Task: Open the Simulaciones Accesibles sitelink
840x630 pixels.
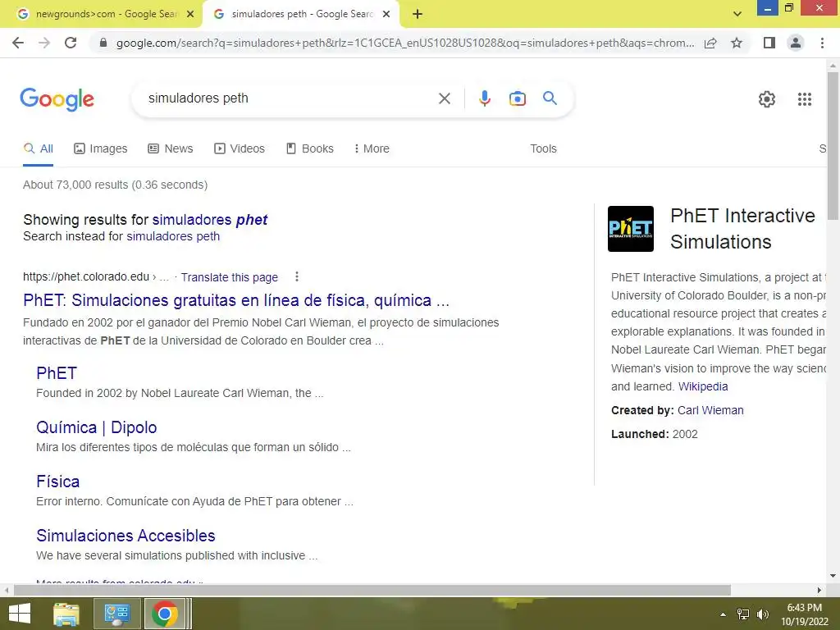Action: [x=126, y=535]
